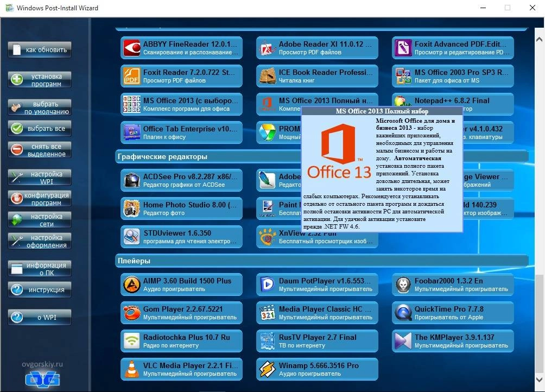The image size is (545, 392).
Task: Click the Gom Player foot icon
Action: pos(131,313)
